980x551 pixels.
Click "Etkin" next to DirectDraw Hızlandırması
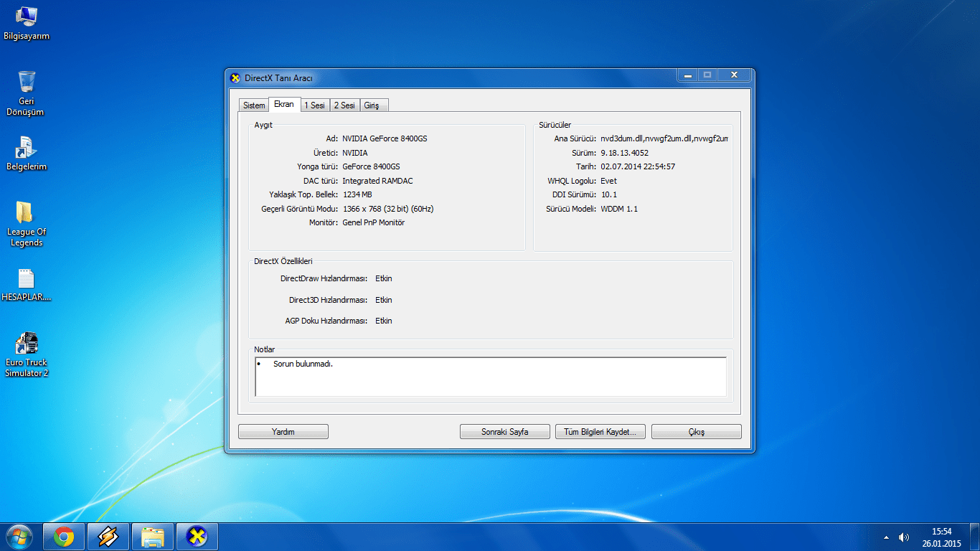(x=384, y=278)
